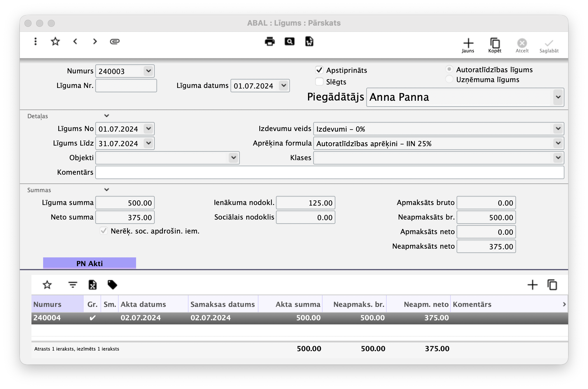This screenshot has width=588, height=389.
Task: Click the Līguma summa field
Action: 125,203
